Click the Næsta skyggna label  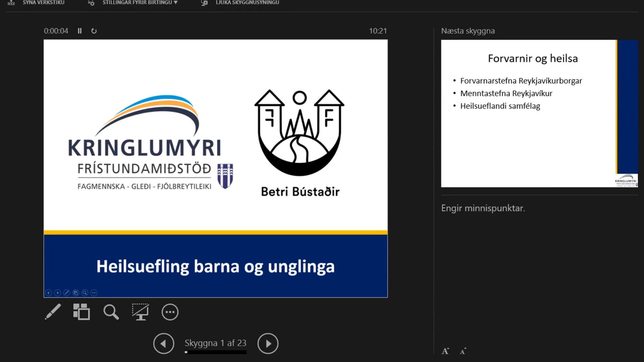pyautogui.click(x=468, y=31)
